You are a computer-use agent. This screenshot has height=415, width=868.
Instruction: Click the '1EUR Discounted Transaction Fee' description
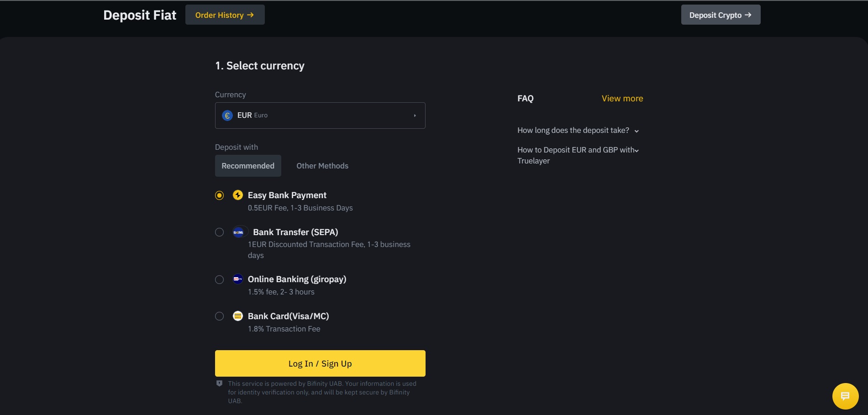coord(329,250)
